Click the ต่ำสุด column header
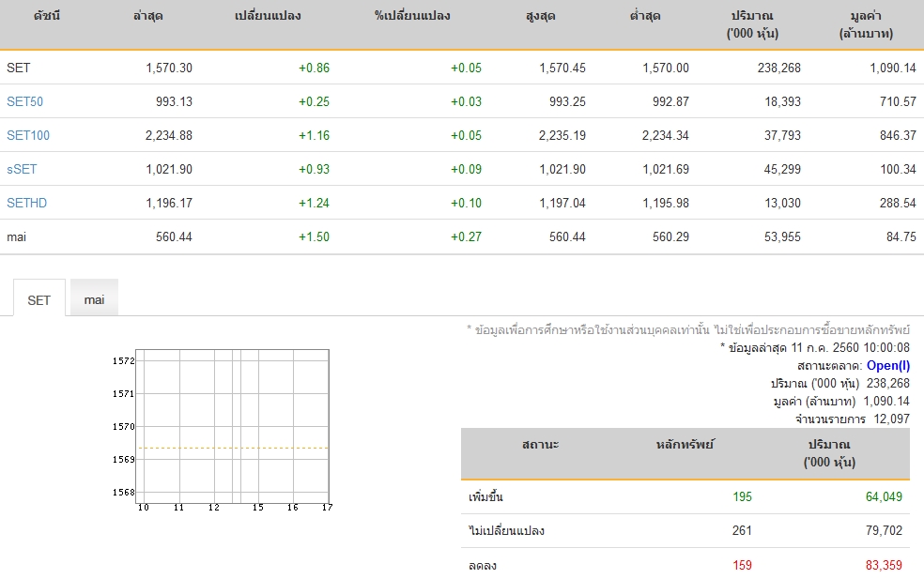The image size is (924, 579). click(645, 16)
